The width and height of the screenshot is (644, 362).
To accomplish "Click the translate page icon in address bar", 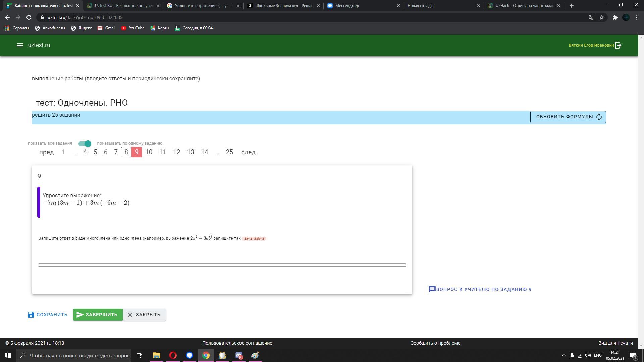I will 591,17.
